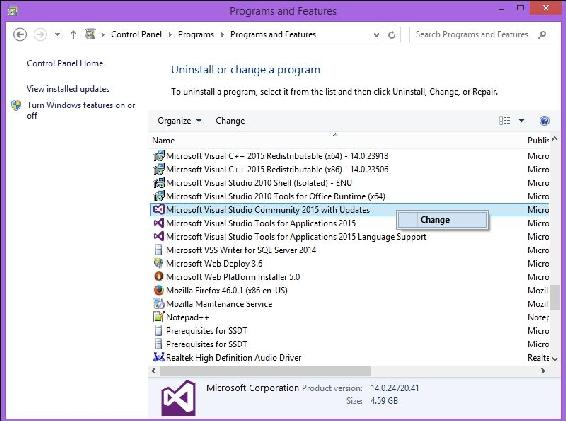Open the view options dropdown arrow
Viewport: 566px width, 421px height.
coord(521,121)
